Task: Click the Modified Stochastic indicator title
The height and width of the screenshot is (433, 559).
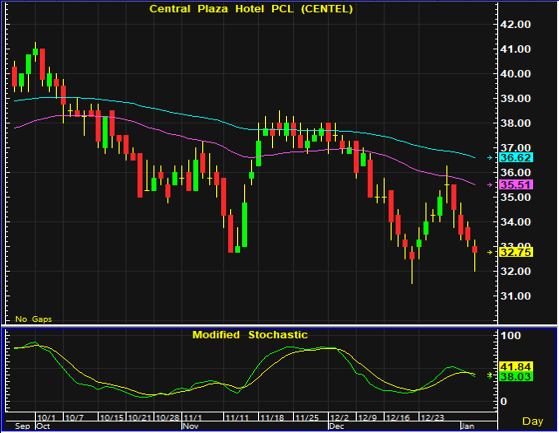Action: pos(250,335)
